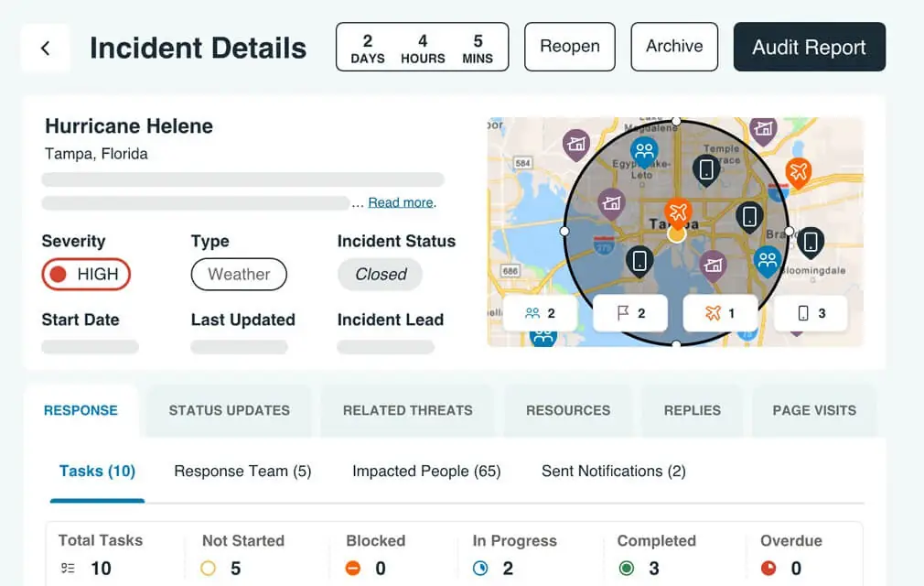Click the dark phone marker near Temple Terrace

[706, 170]
